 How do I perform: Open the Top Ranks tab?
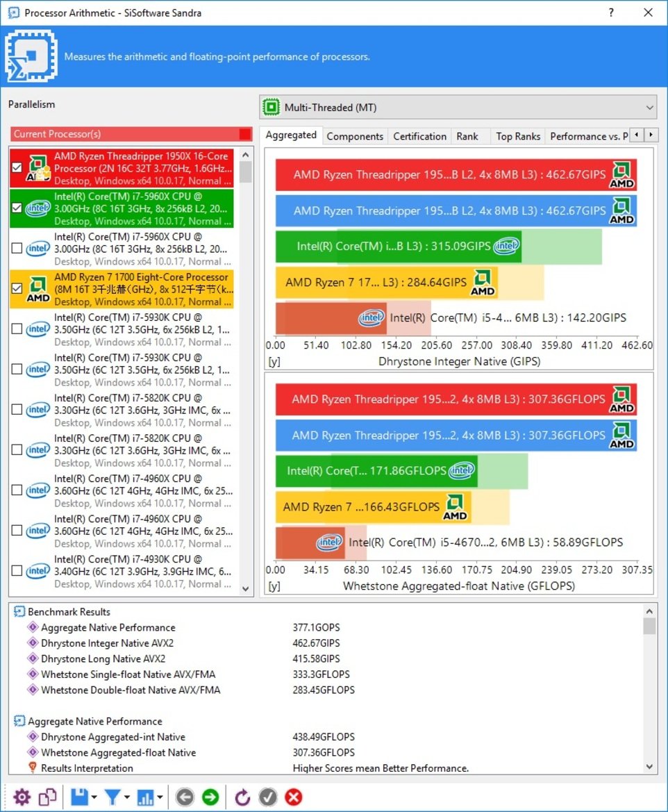click(x=518, y=136)
